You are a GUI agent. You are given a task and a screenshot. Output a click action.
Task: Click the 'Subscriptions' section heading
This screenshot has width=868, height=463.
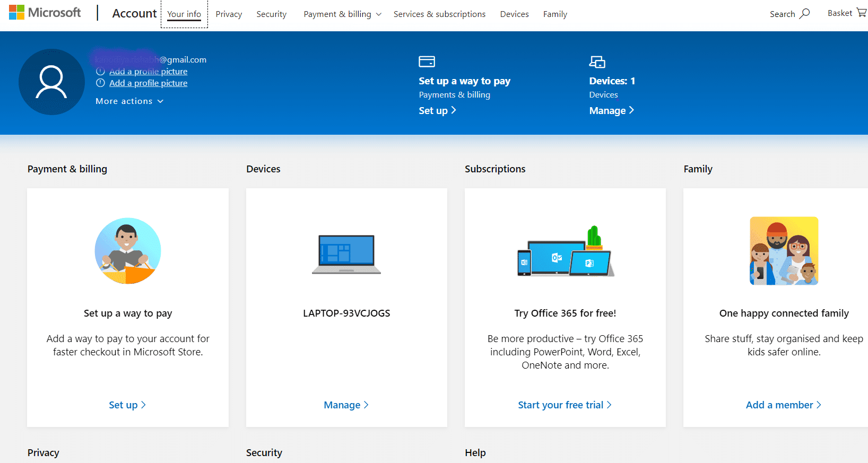click(x=495, y=169)
